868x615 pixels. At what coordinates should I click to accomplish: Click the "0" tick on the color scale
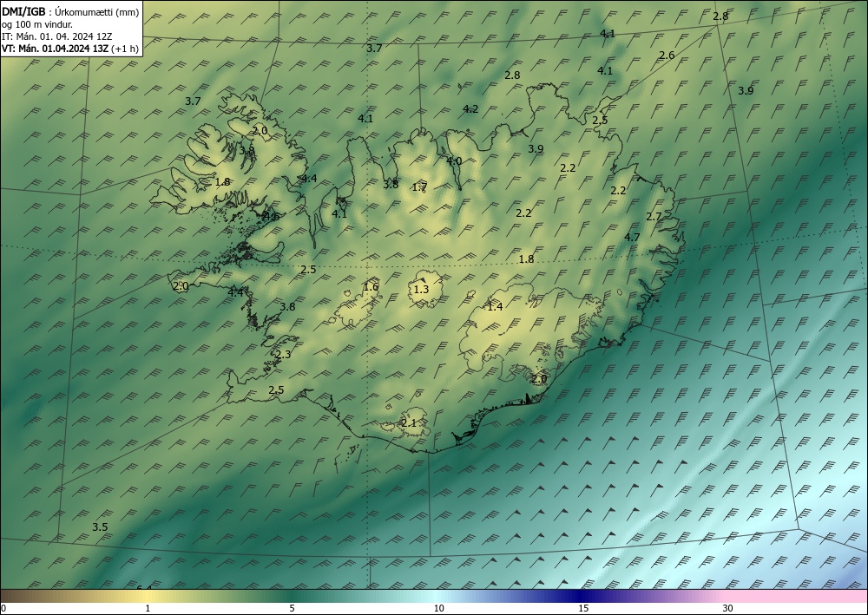(x=3, y=608)
